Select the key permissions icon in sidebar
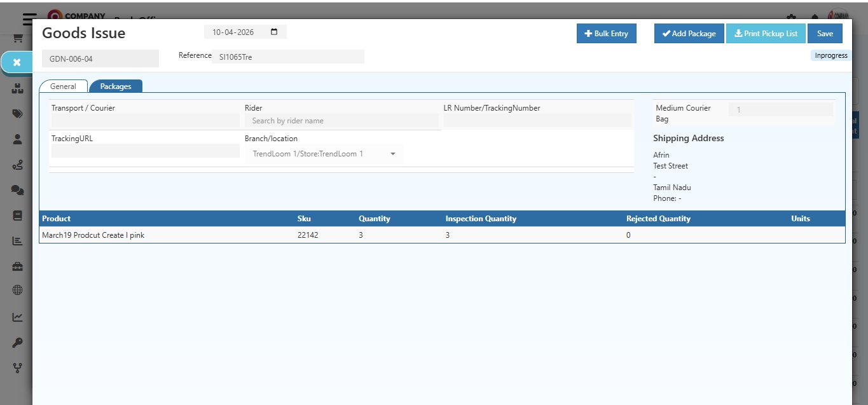868x405 pixels. coord(17,342)
